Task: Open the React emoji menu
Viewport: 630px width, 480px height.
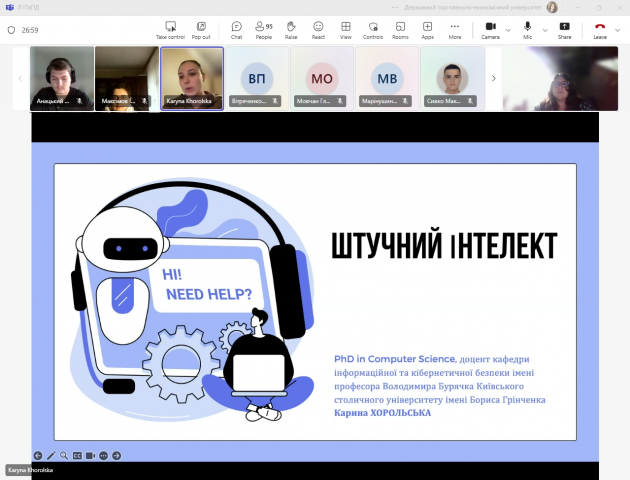Action: tap(318, 29)
